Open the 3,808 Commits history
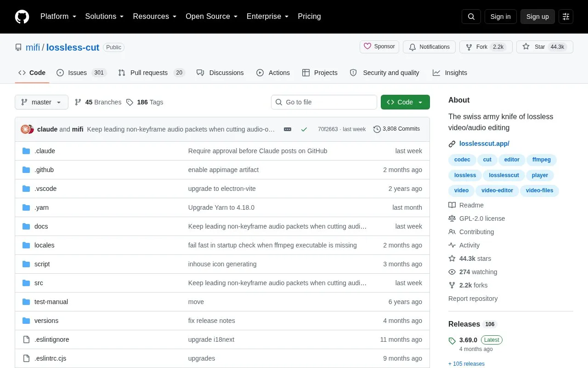The height and width of the screenshot is (368, 588). point(396,129)
